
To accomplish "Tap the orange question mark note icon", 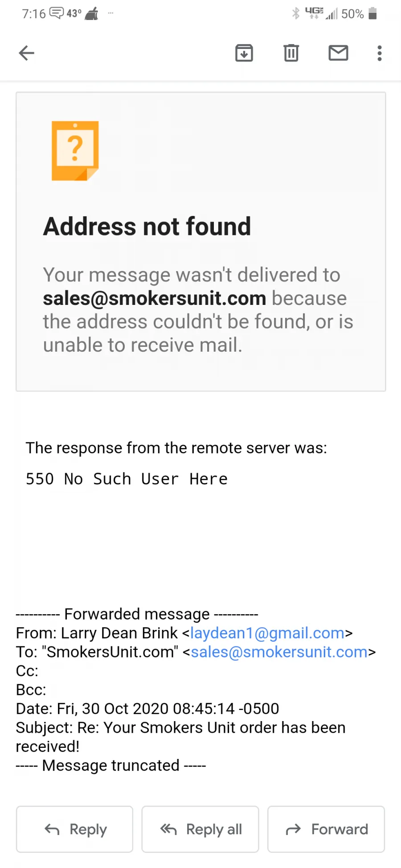I will [75, 150].
